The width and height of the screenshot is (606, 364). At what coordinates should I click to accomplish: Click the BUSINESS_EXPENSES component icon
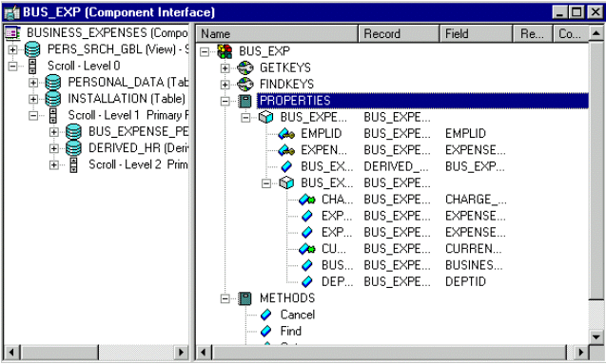(12, 33)
